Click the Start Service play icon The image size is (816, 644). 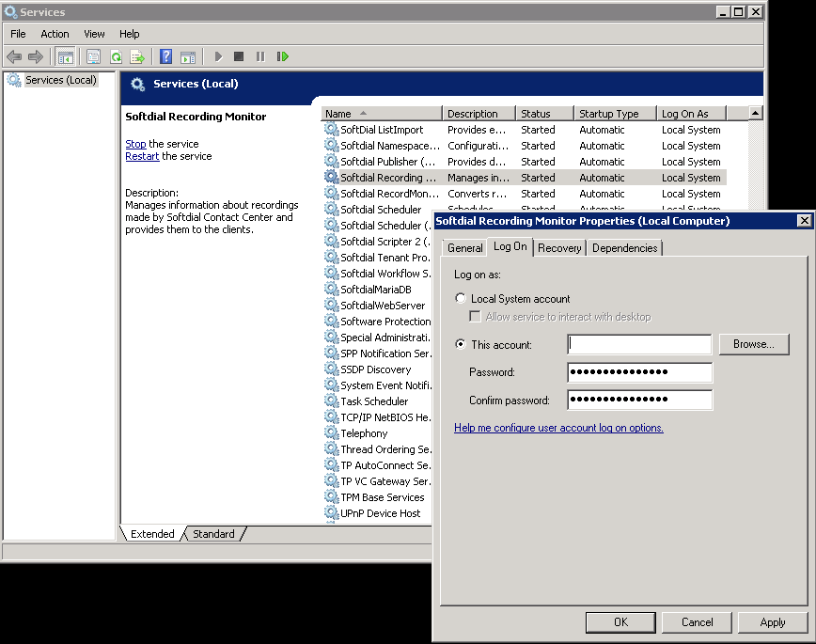[x=218, y=56]
